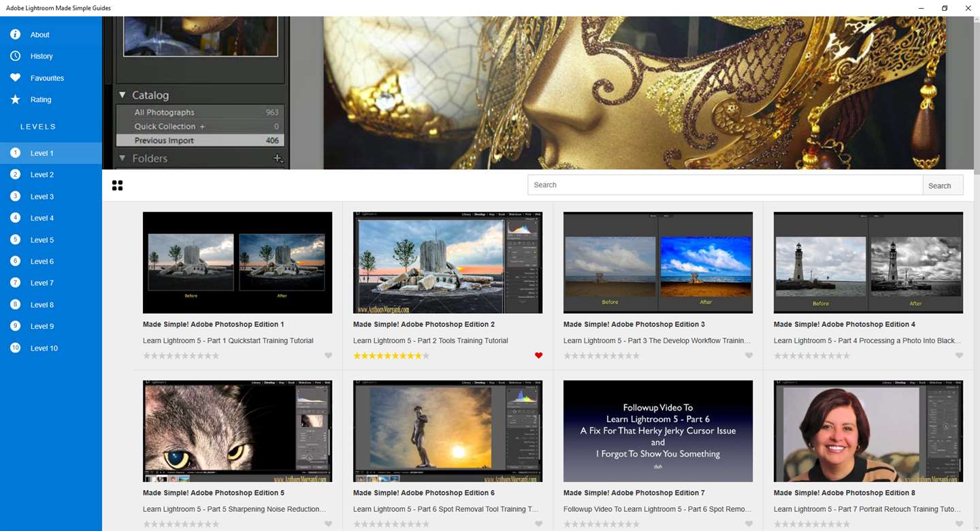Open 'Made Simple! Adobe Photoshop Edition 1' title
The width and height of the screenshot is (980, 531).
tap(214, 324)
